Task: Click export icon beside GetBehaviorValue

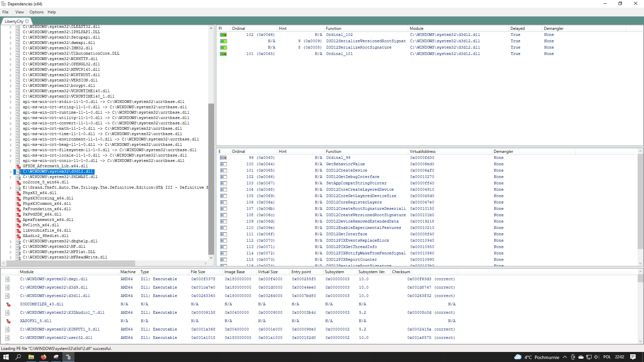Action: (223, 164)
